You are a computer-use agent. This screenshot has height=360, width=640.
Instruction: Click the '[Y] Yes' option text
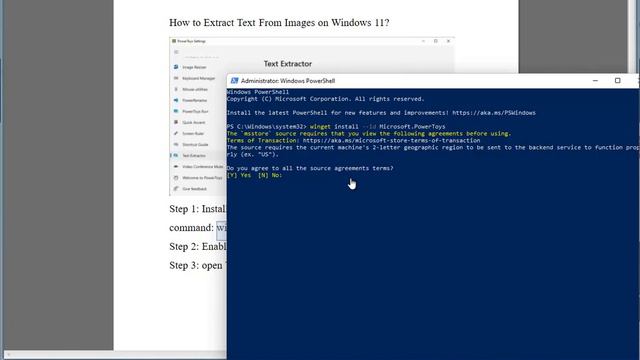[x=239, y=175]
